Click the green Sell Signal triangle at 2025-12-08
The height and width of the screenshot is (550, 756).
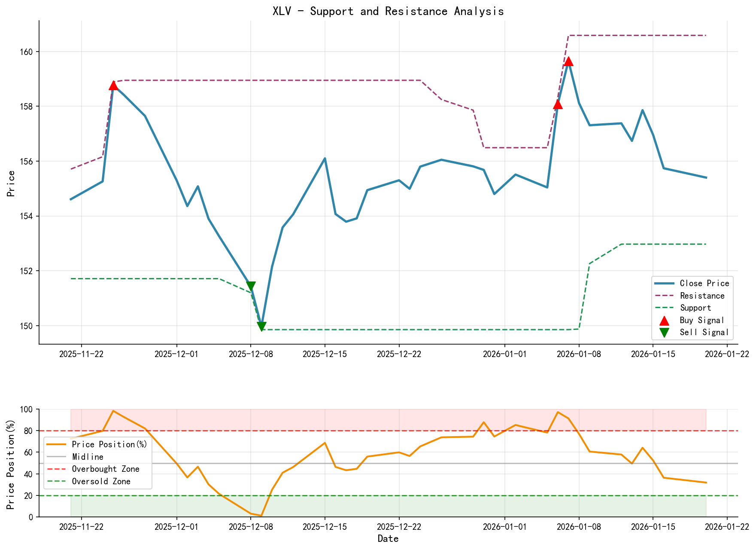click(x=262, y=325)
